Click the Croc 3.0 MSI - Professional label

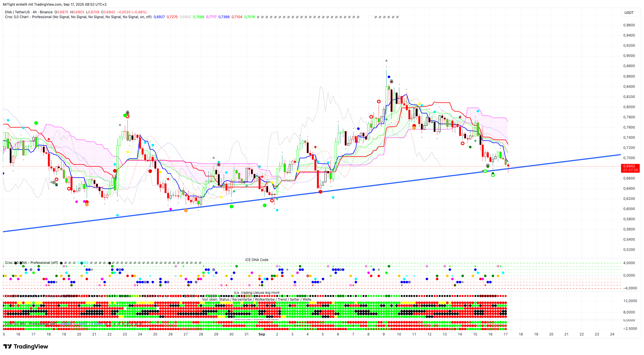[x=31, y=324]
